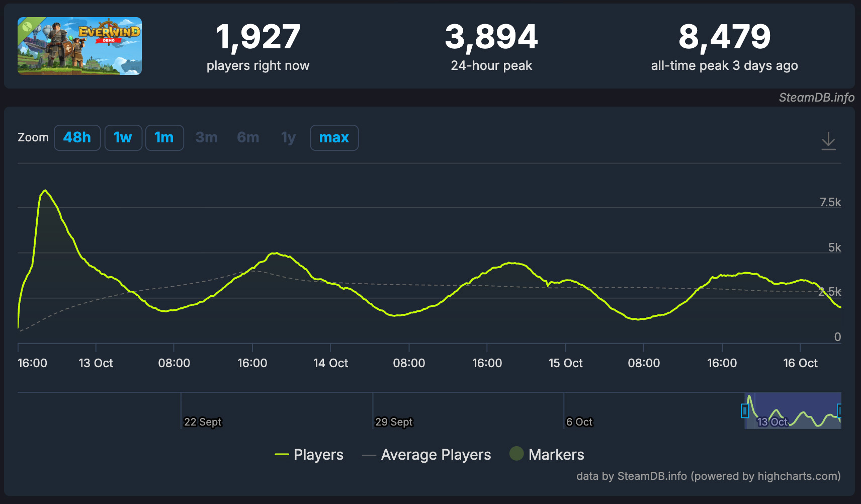Switch the zoom to max
The image size is (861, 504).
(x=334, y=137)
